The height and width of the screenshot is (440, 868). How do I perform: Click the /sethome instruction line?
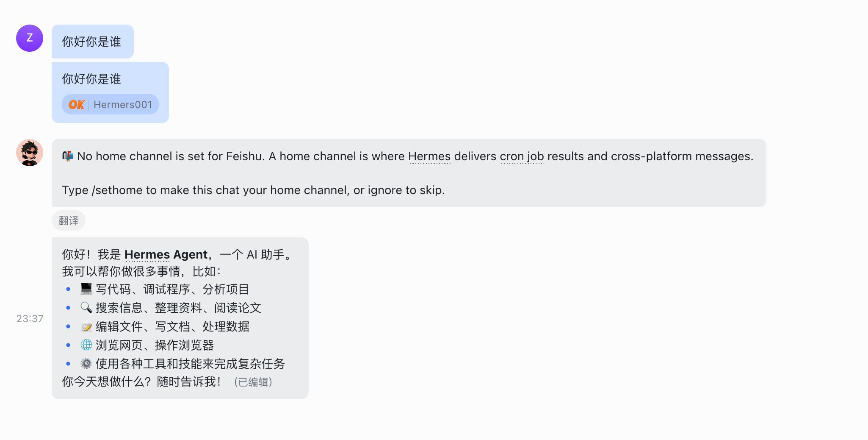tap(253, 190)
